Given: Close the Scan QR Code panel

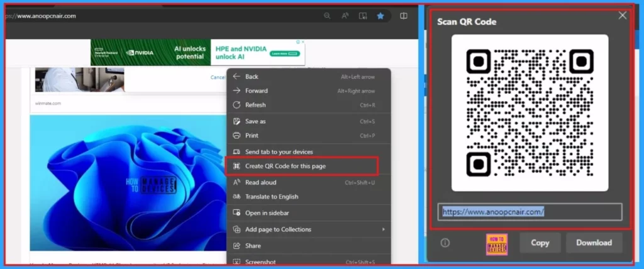Looking at the screenshot, I should [x=623, y=15].
